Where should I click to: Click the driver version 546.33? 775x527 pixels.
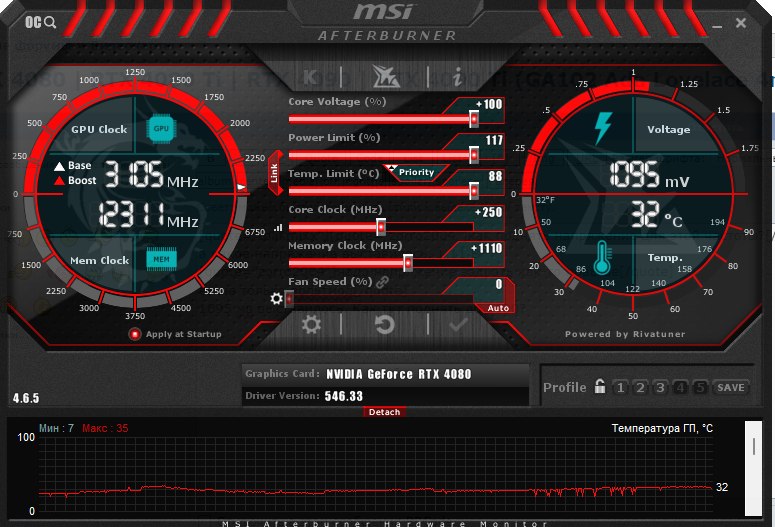344,396
